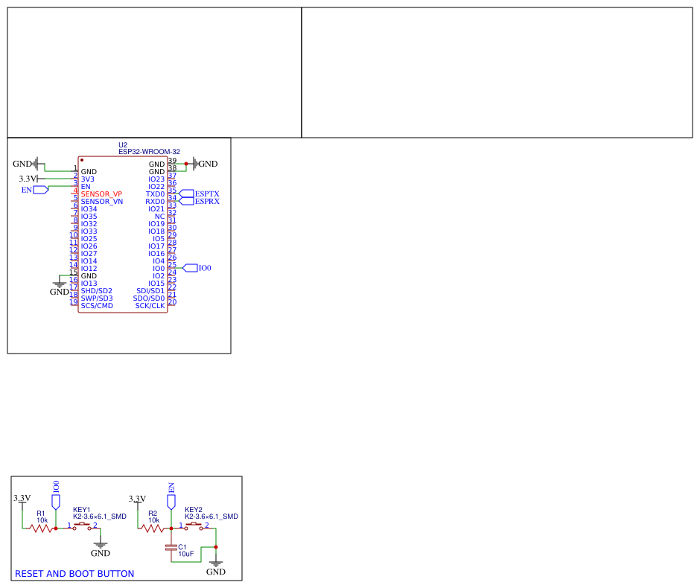This screenshot has height=588, width=700.
Task: Click the junction dot near pin 39
Action: click(186, 164)
